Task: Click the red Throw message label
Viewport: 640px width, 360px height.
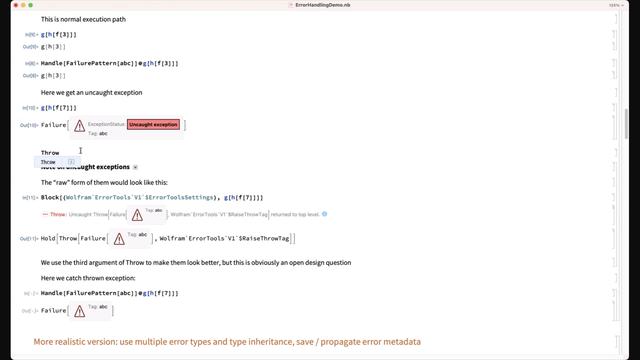Action: 58,214
